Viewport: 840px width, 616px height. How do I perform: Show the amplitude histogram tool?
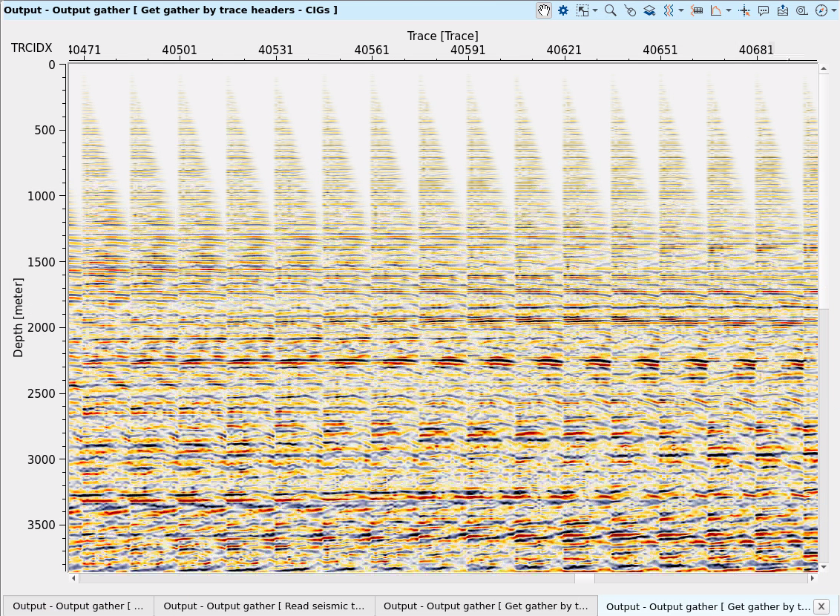718,10
